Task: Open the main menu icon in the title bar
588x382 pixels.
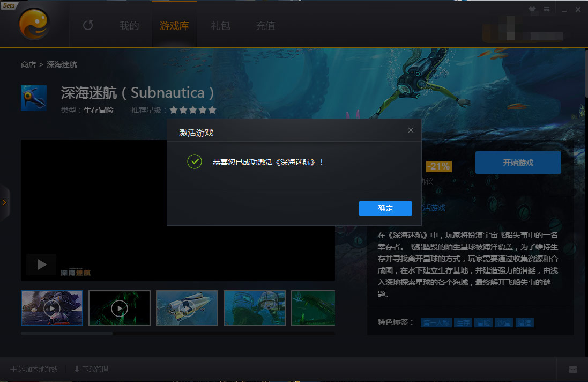Action: click(x=547, y=10)
